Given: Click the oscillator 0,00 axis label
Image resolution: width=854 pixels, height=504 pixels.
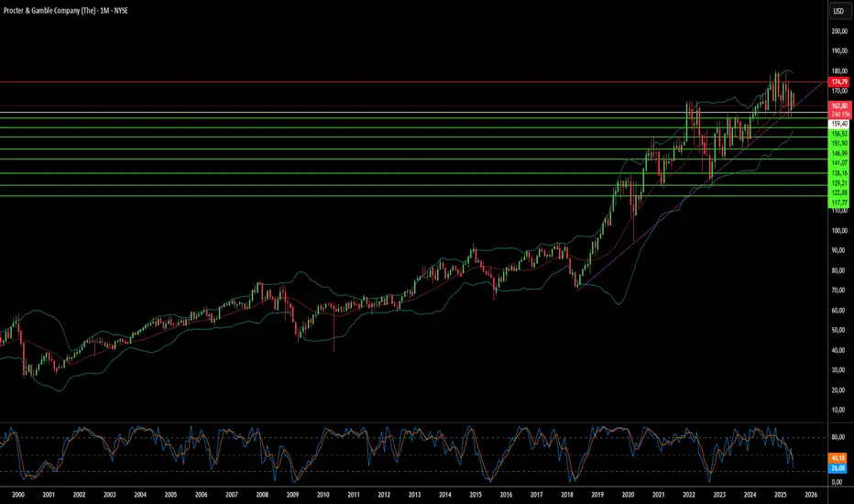Looking at the screenshot, I should coord(838,482).
